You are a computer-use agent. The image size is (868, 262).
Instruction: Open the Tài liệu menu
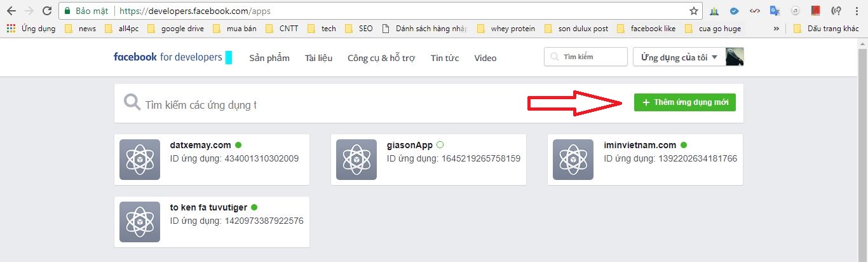[318, 58]
